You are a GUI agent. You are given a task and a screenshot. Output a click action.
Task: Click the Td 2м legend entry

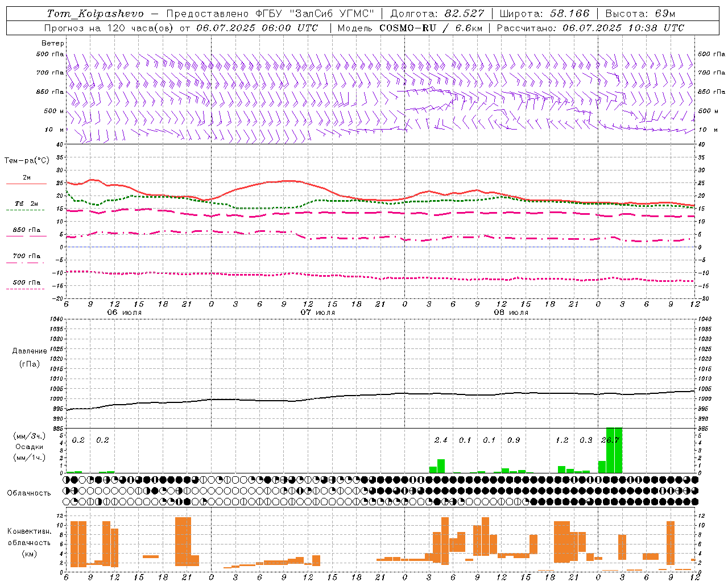click(27, 203)
